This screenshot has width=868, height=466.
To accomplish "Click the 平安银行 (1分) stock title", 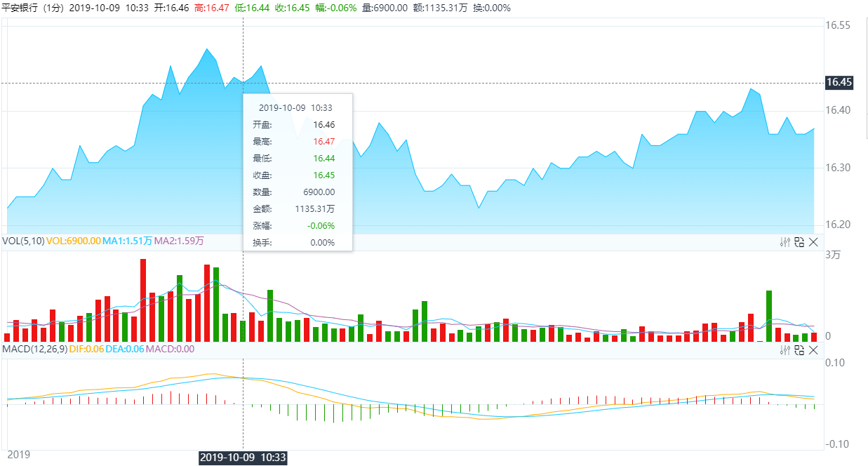I will (x=32, y=8).
